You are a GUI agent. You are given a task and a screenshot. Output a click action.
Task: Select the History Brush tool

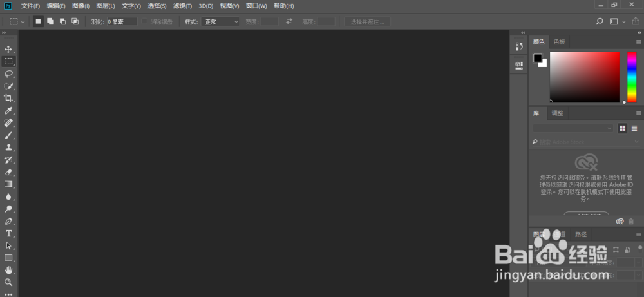pyautogui.click(x=8, y=160)
